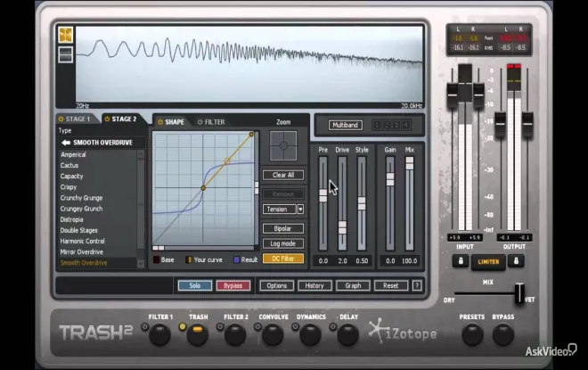Enable Multiband mode
Screen dimensions: 588x370
(x=346, y=125)
